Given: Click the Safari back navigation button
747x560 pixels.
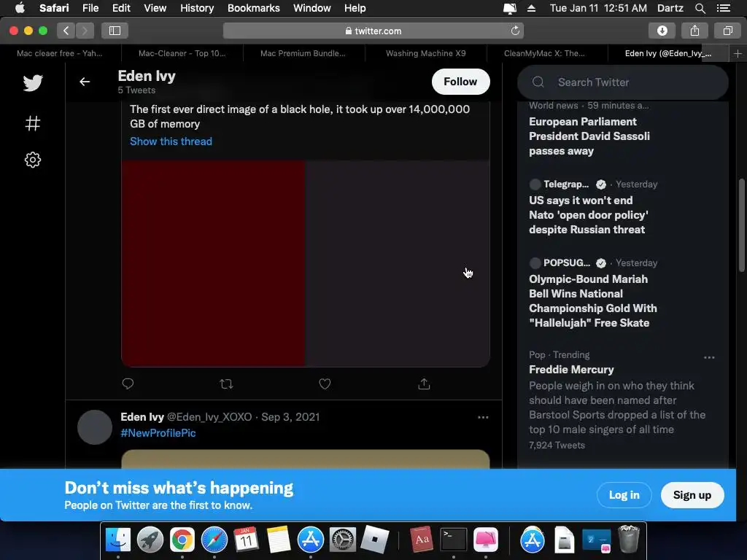Looking at the screenshot, I should (x=66, y=31).
